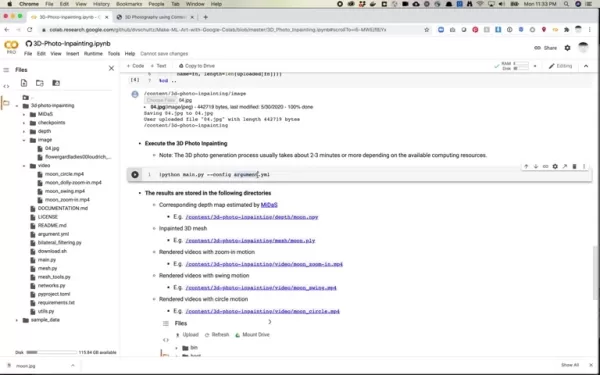Open notebook settings gear near Share
Screen dimensions: 600x375
click(567, 48)
